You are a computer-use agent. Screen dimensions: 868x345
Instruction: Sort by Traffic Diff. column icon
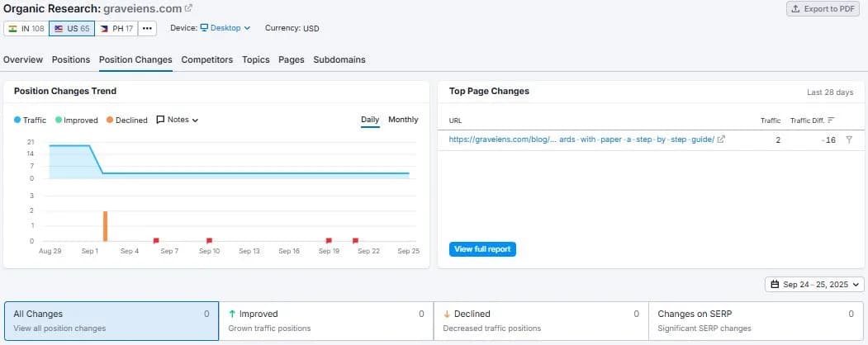point(831,120)
